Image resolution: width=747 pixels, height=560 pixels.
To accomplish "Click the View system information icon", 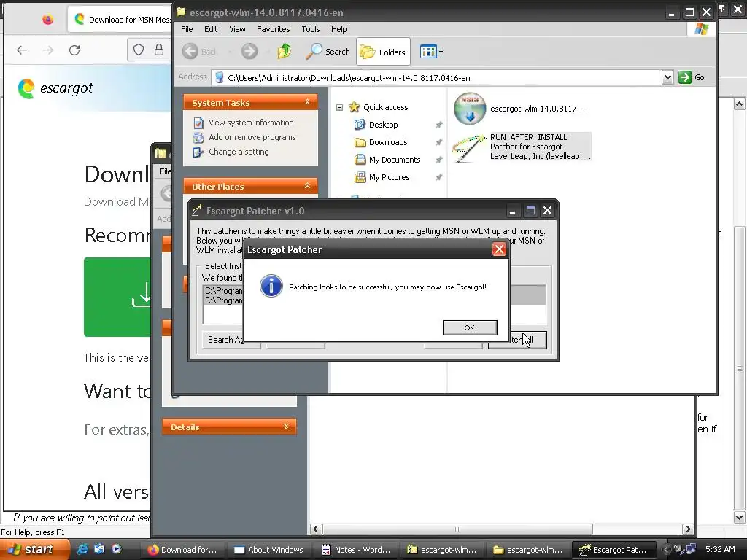I will click(198, 122).
